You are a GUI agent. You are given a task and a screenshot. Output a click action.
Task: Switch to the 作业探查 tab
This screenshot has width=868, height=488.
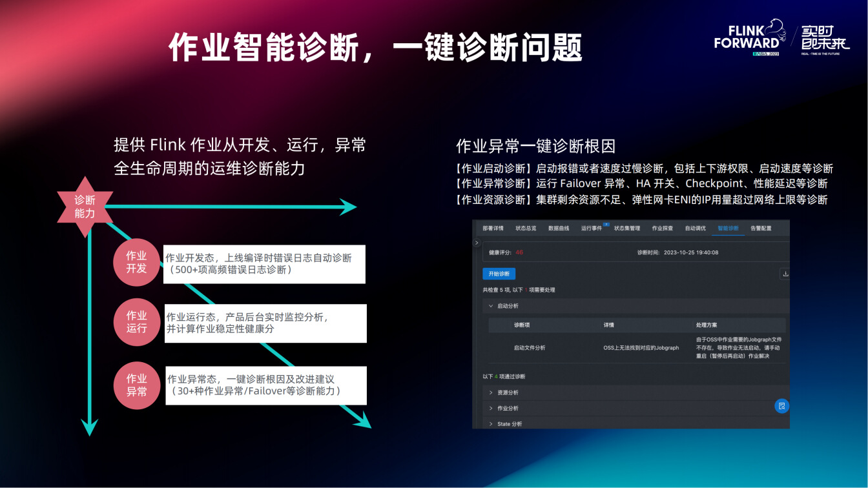[x=662, y=229]
